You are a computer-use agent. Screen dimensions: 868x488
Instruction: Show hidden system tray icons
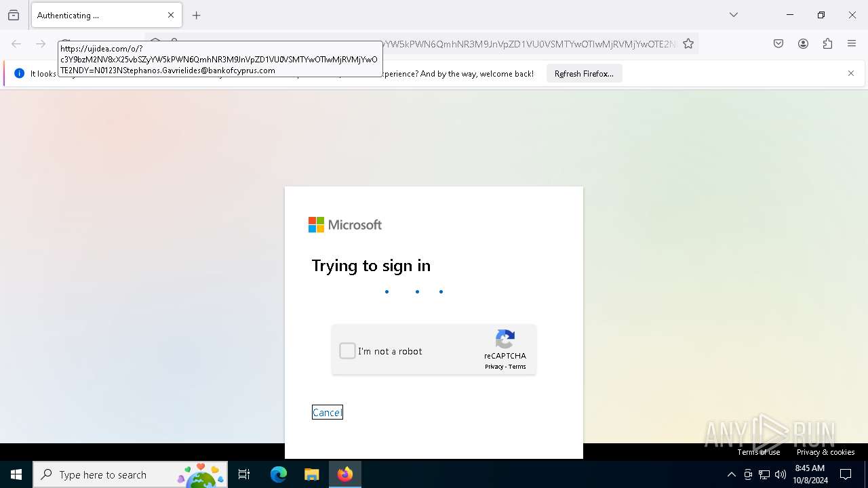[731, 474]
